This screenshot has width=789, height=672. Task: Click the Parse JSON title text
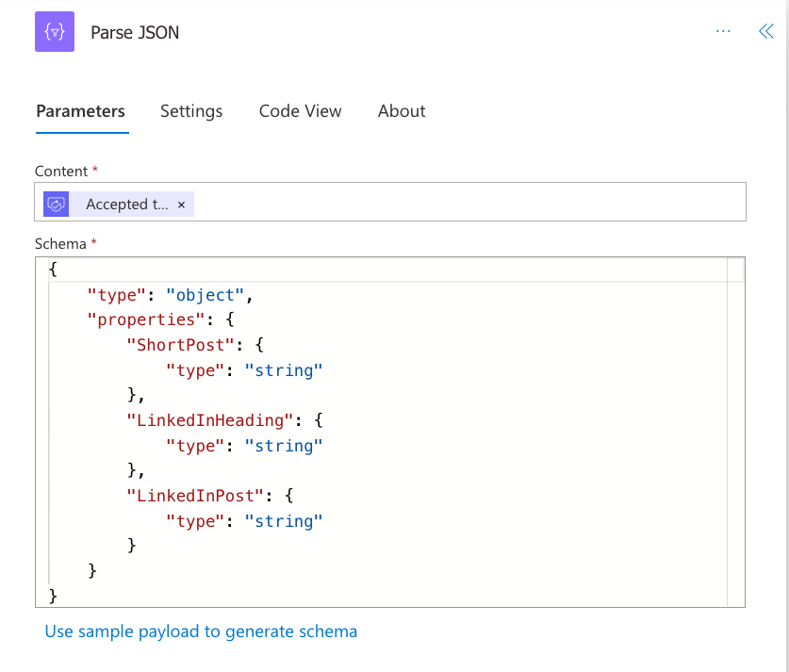pos(135,33)
